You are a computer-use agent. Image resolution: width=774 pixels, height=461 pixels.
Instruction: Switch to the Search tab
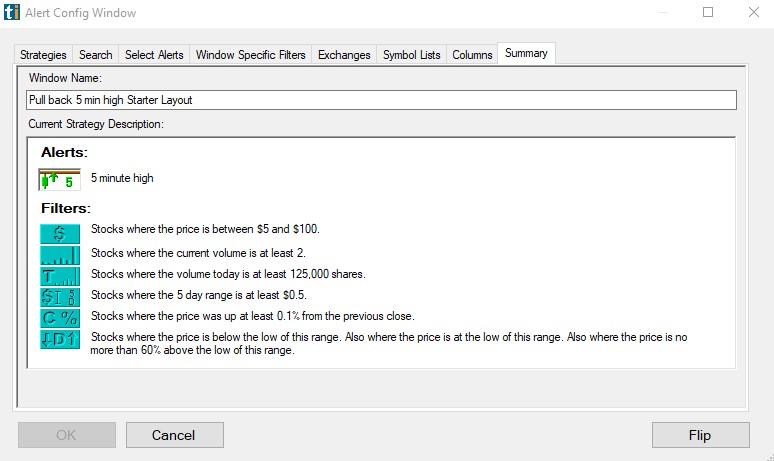click(96, 55)
